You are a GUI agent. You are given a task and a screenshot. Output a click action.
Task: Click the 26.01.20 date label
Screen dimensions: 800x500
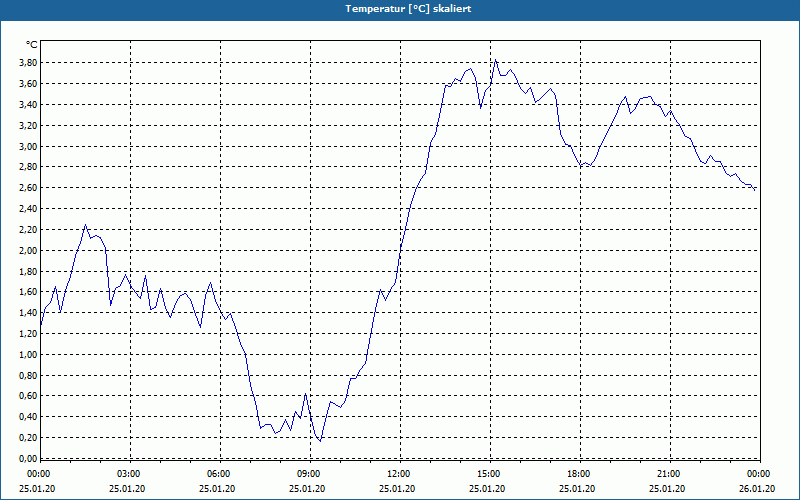(x=757, y=489)
